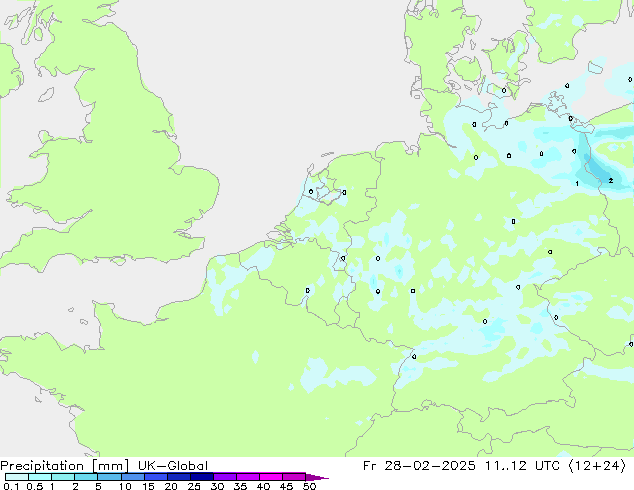Click the legend arrow tip beyond 50
The width and height of the screenshot is (634, 490).
click(317, 477)
